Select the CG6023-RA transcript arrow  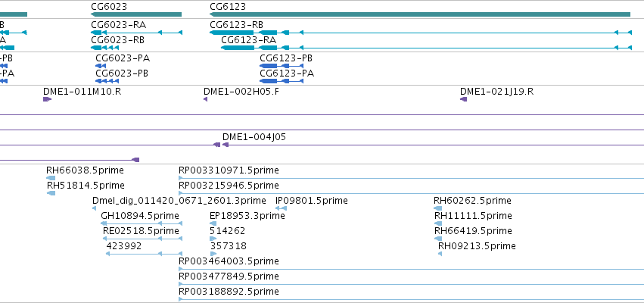point(136,33)
